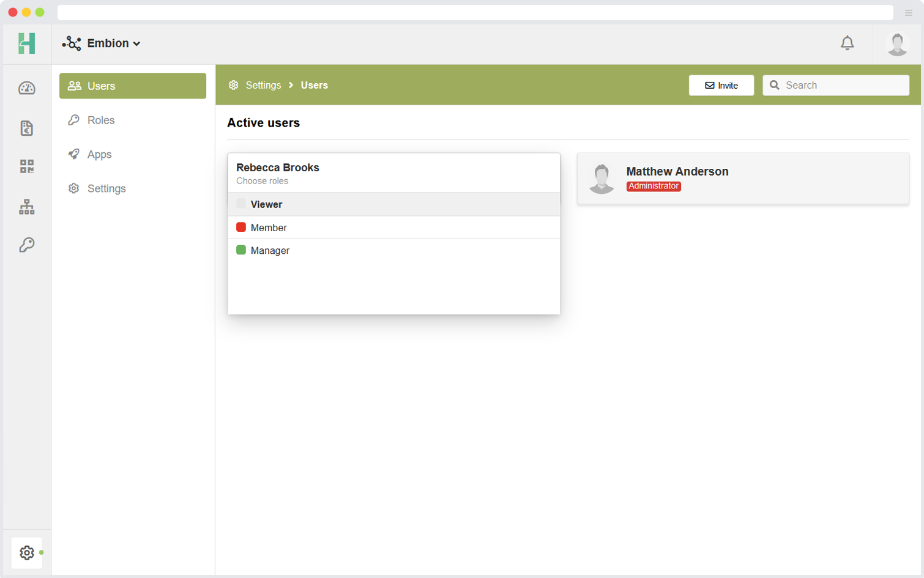Open the user profile avatar in header
This screenshot has width=924, height=578.
tap(897, 44)
